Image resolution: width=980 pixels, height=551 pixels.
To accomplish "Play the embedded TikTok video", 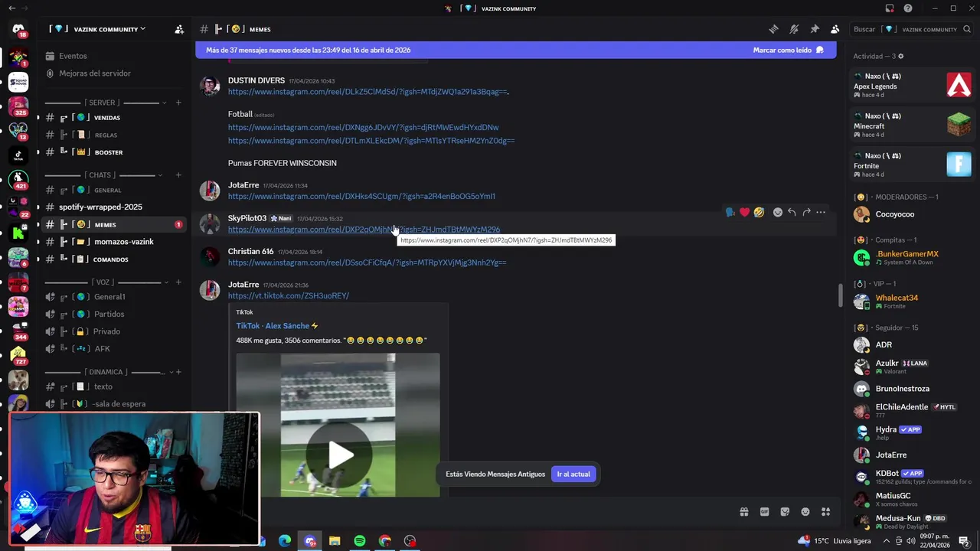I will [x=338, y=455].
